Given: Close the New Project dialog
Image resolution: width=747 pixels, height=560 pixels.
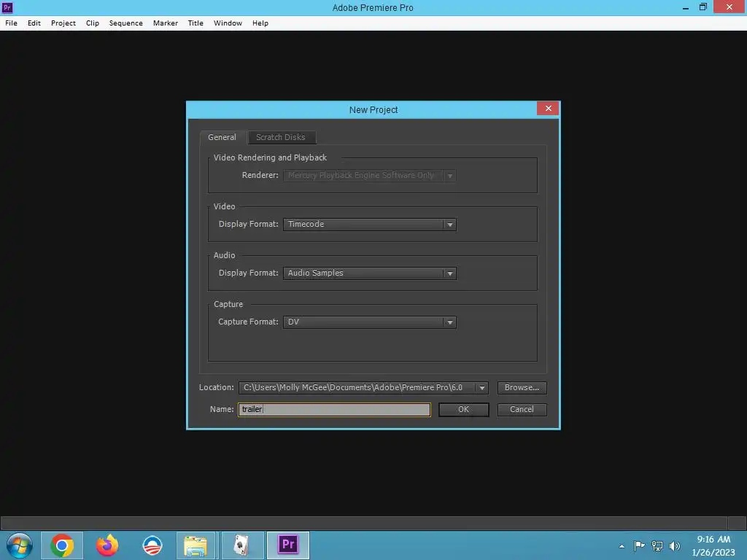Looking at the screenshot, I should (x=548, y=109).
